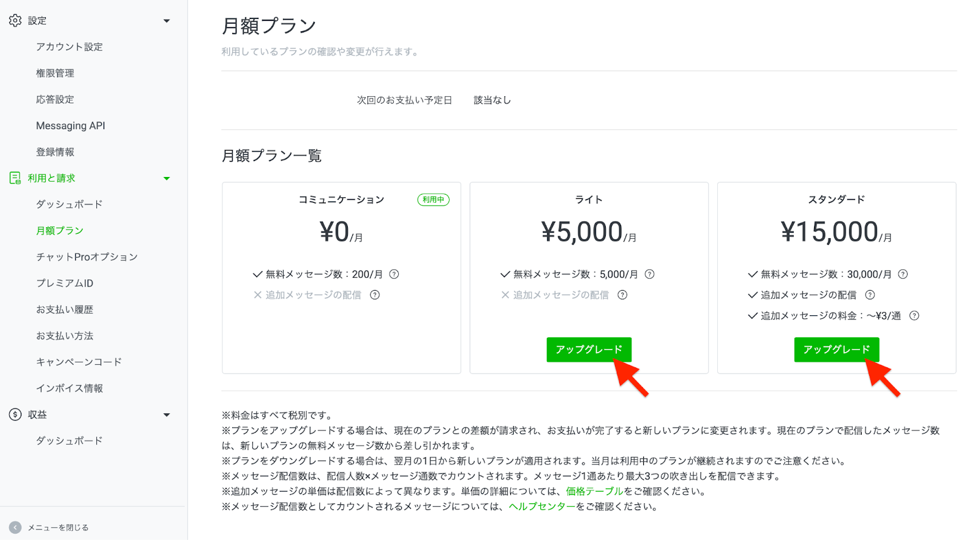980x540 pixels.
Task: Collapse the 利用と請求 section arrow
Action: (167, 179)
